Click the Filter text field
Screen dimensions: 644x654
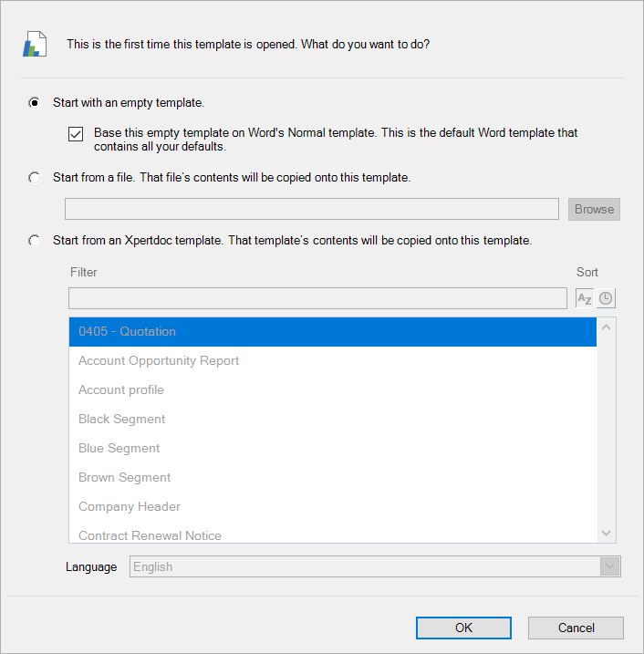(317, 298)
